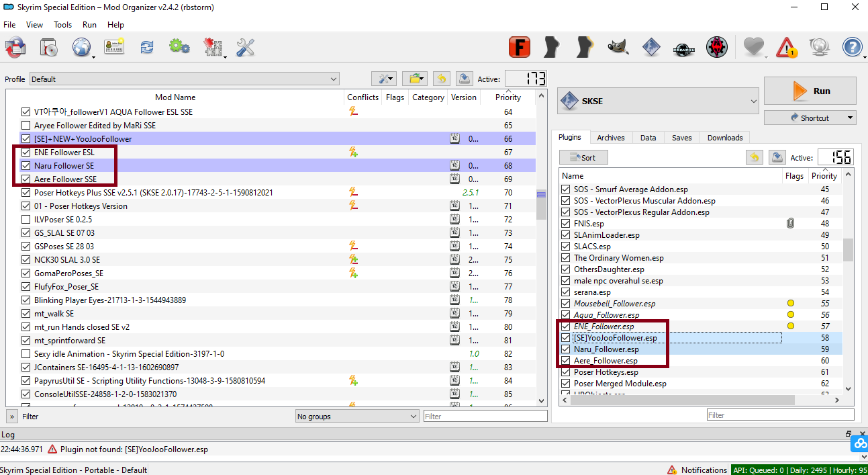Launch the red demon face shortcut icon
This screenshot has width=868, height=475.
717,47
